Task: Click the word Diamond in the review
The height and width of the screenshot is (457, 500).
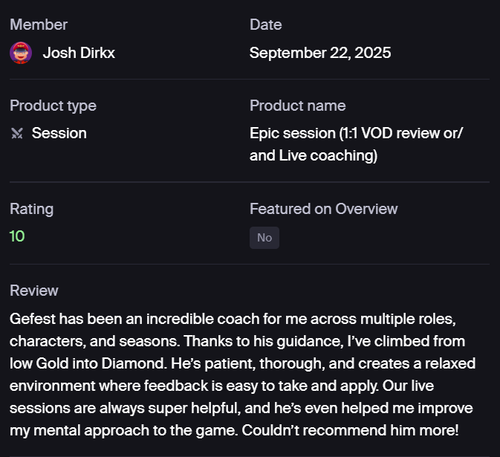Action: (x=134, y=363)
